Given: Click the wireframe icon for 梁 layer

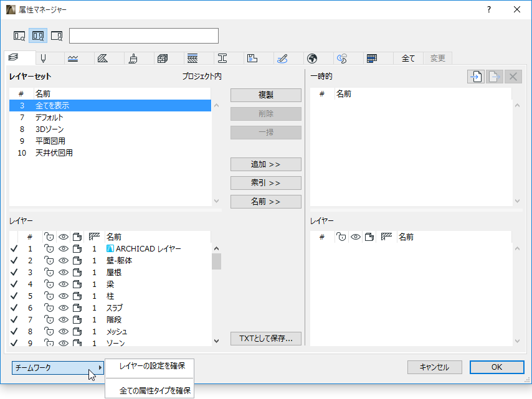Looking at the screenshot, I should (x=77, y=284).
